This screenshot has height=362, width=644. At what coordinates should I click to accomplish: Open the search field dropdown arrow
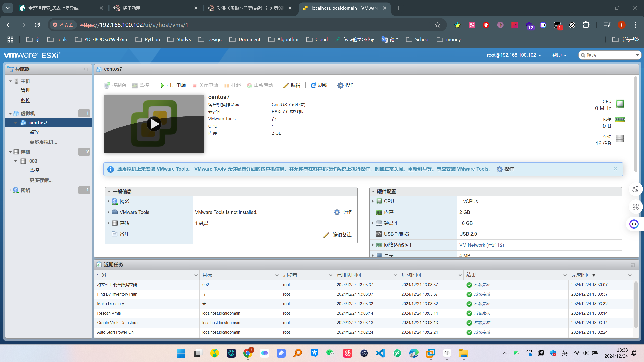pos(637,55)
